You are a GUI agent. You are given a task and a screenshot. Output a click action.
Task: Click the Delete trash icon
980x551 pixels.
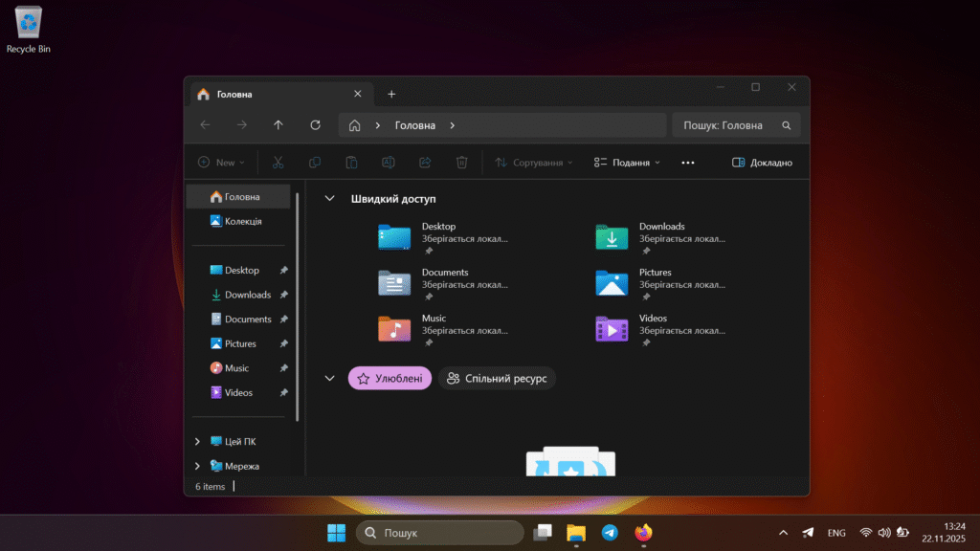(x=461, y=162)
